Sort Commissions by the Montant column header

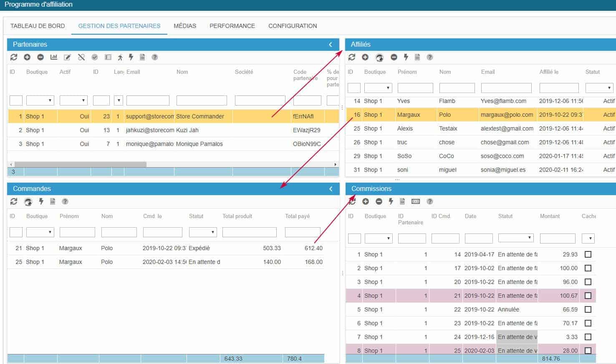click(x=550, y=216)
